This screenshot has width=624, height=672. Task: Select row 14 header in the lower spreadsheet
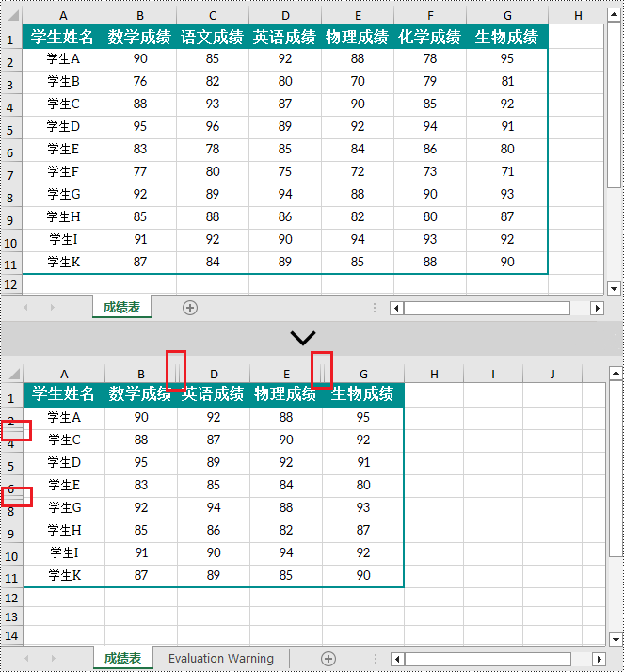pos(12,635)
